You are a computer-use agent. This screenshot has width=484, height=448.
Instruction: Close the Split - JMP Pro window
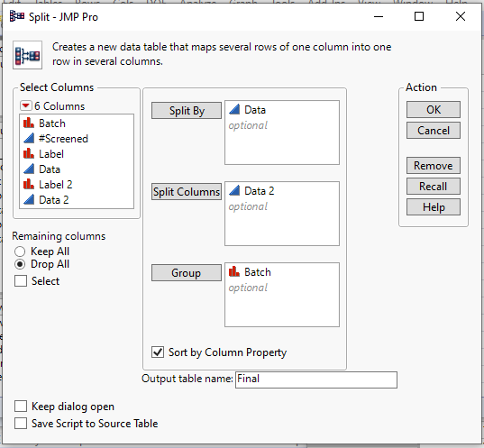[x=461, y=16]
